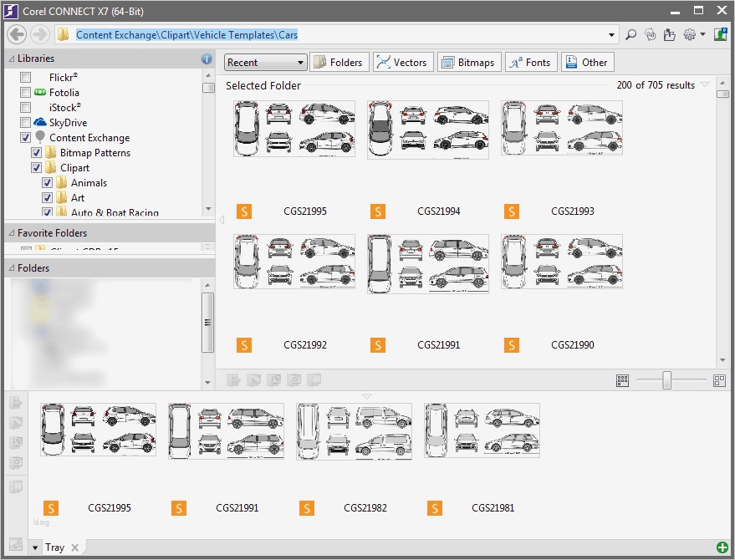Select the Tray tab

coord(54,547)
